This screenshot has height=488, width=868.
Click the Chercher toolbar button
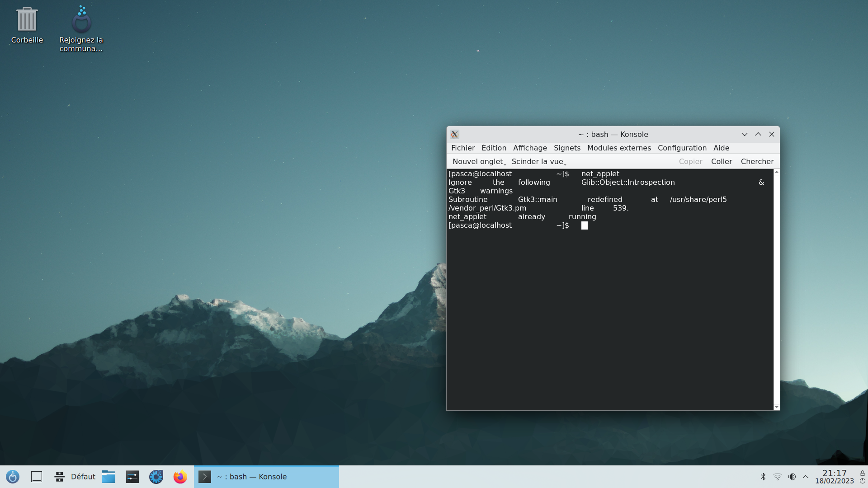[757, 161]
